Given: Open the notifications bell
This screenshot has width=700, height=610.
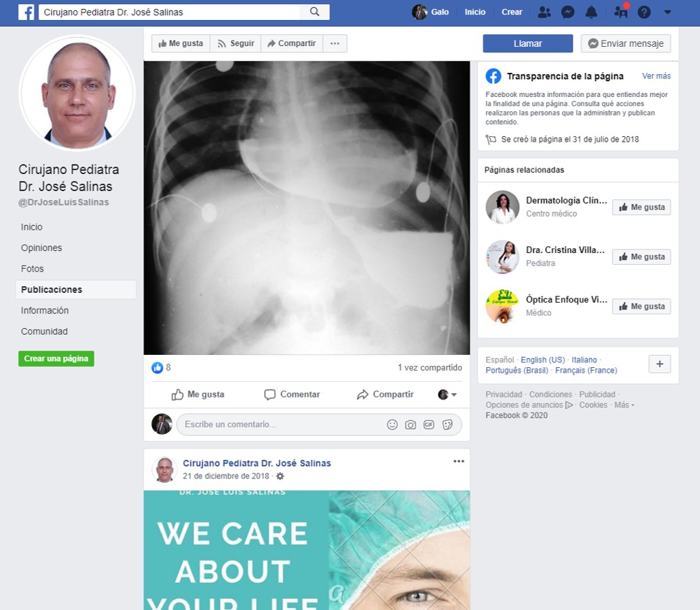Looking at the screenshot, I should (x=591, y=12).
